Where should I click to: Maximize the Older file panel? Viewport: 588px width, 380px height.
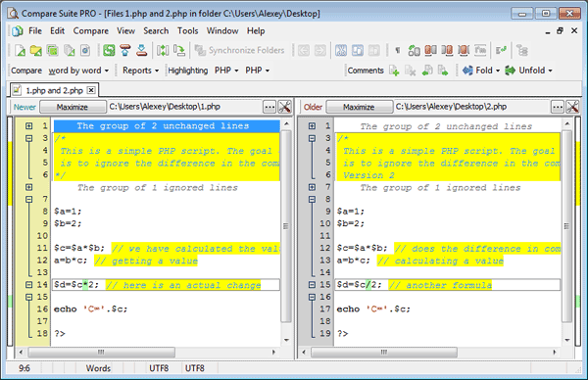[x=359, y=107]
